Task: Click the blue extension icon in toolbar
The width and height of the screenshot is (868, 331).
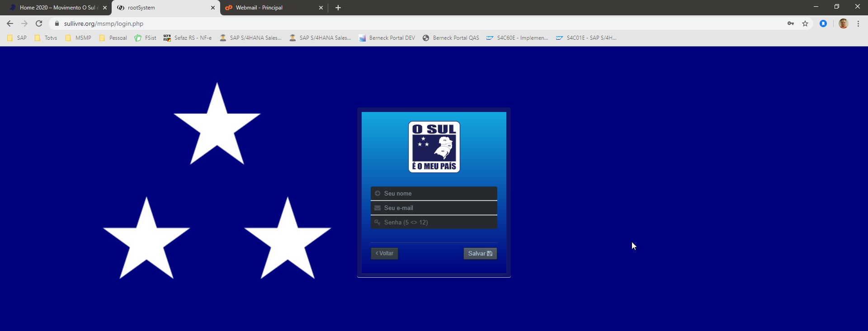Action: click(823, 23)
